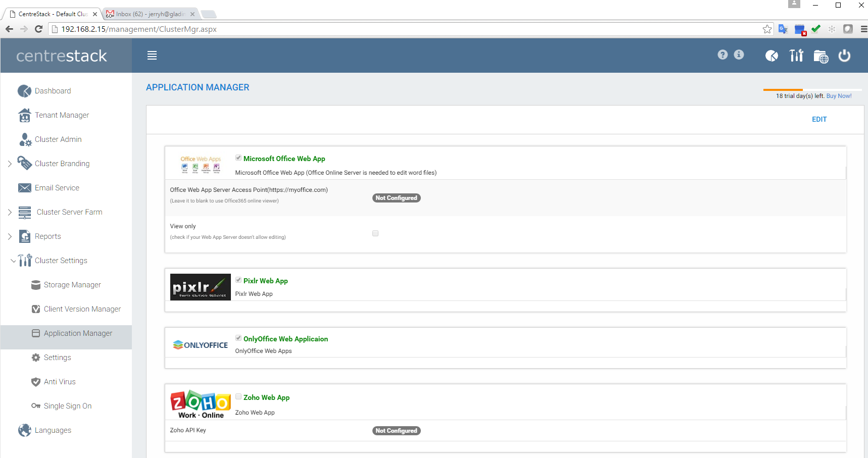868x458 pixels.
Task: Click the Cluster Branding tag icon
Action: tap(24, 163)
